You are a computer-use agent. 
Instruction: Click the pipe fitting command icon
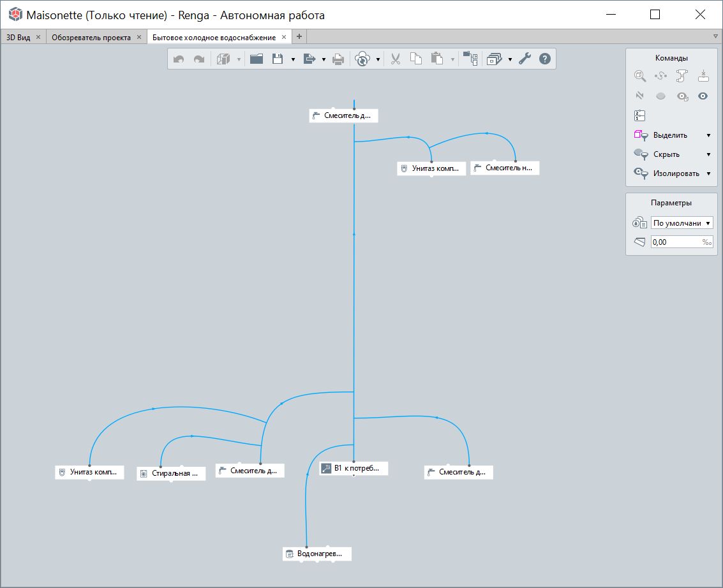(682, 76)
